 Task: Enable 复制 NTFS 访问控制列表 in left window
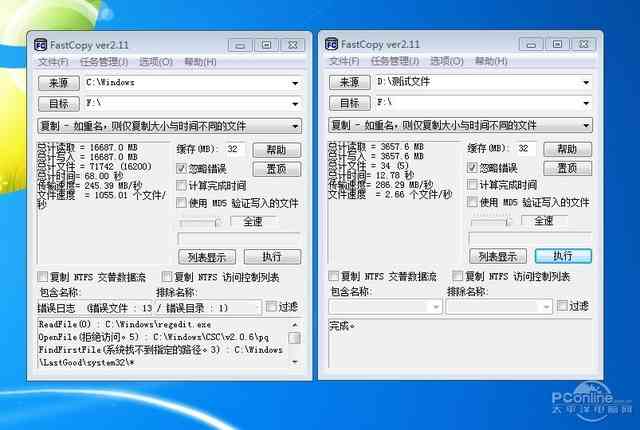[x=167, y=277]
